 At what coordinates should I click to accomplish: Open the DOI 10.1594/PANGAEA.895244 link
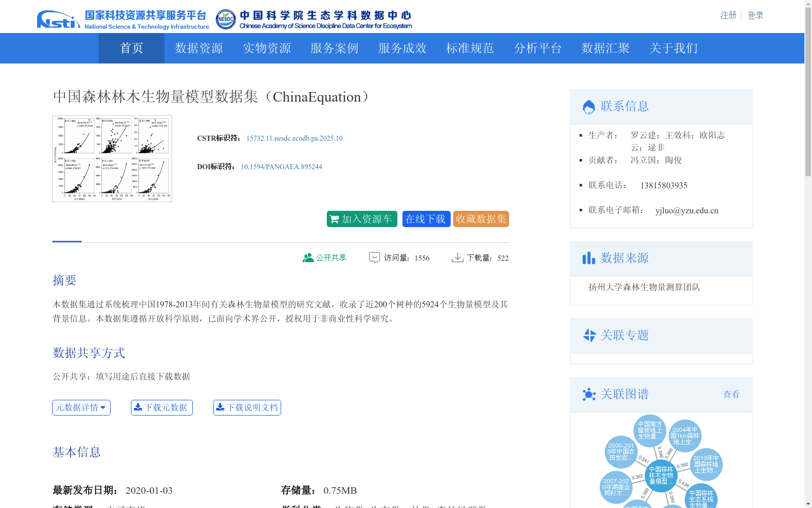[x=281, y=167]
